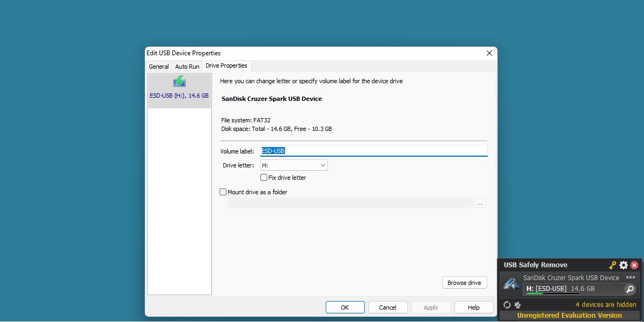
Task: Select the Drive Properties tab
Action: (226, 65)
